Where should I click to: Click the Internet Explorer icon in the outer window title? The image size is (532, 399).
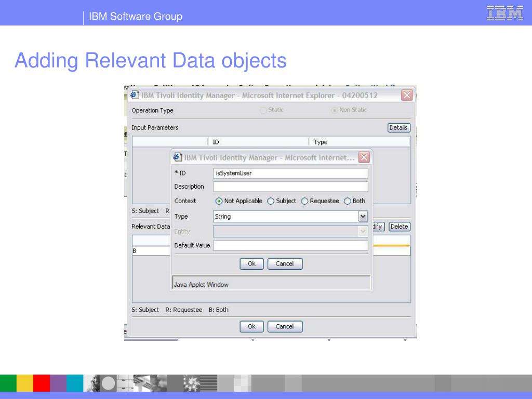[x=135, y=95]
